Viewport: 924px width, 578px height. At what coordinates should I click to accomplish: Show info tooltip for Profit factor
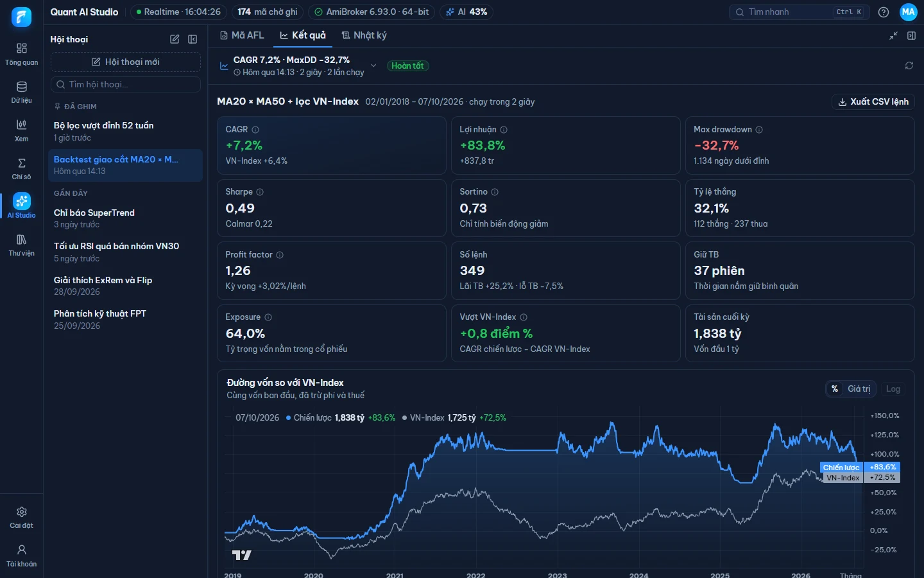(280, 255)
